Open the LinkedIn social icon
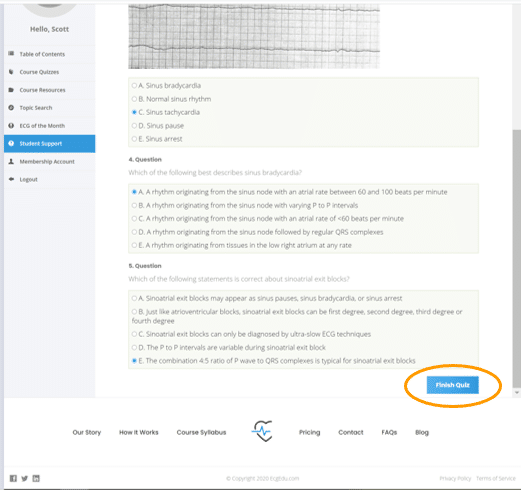 (36, 478)
